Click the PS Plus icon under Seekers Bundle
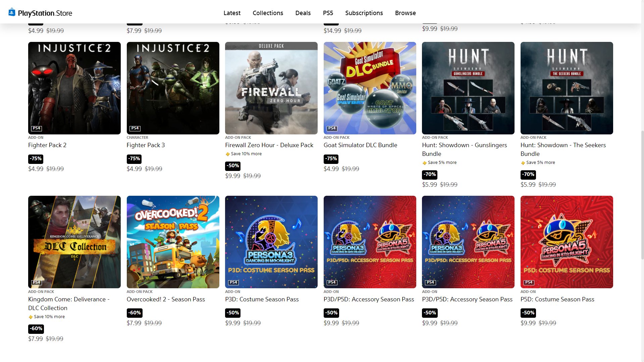644x362 pixels. tap(523, 163)
